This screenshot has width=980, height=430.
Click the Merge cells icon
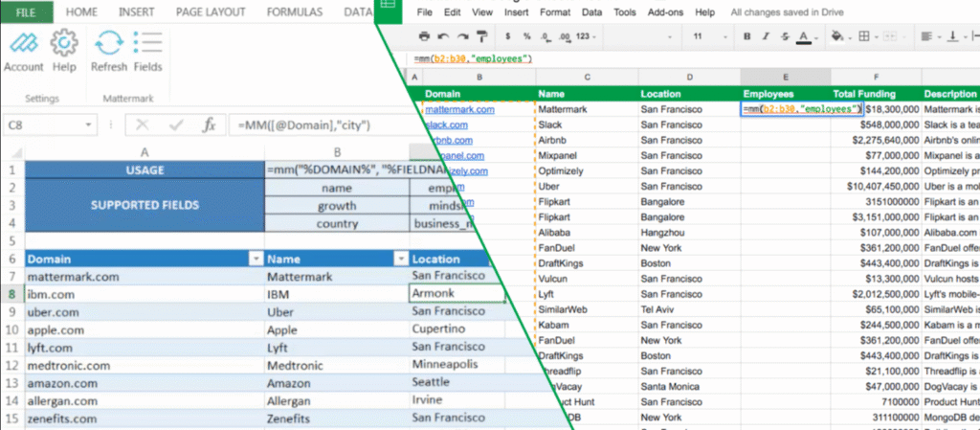889,37
